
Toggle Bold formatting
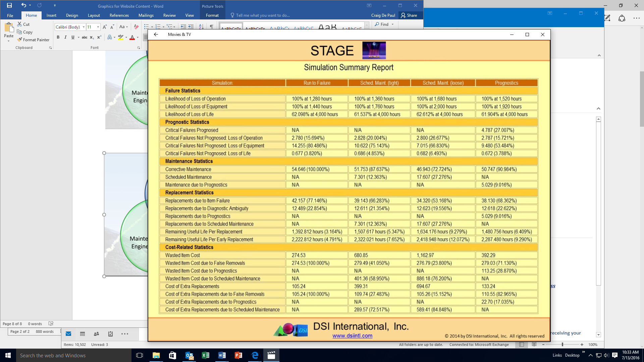(58, 37)
